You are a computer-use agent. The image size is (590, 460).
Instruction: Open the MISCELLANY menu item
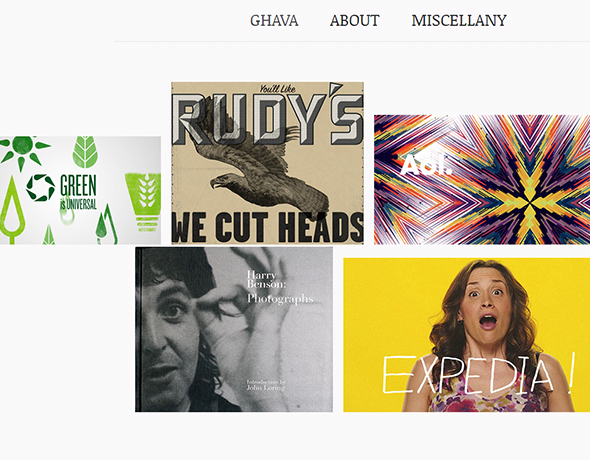[x=459, y=20]
